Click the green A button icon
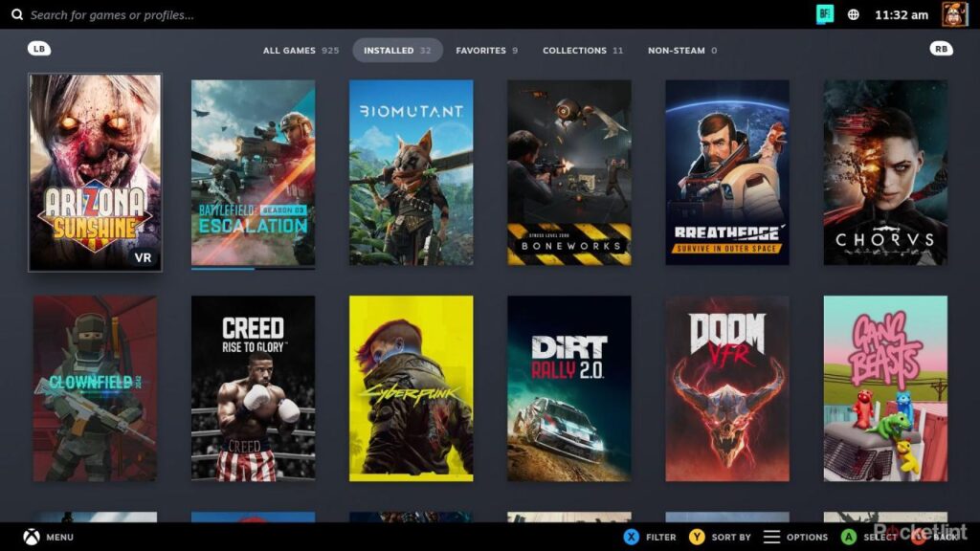 (x=849, y=537)
